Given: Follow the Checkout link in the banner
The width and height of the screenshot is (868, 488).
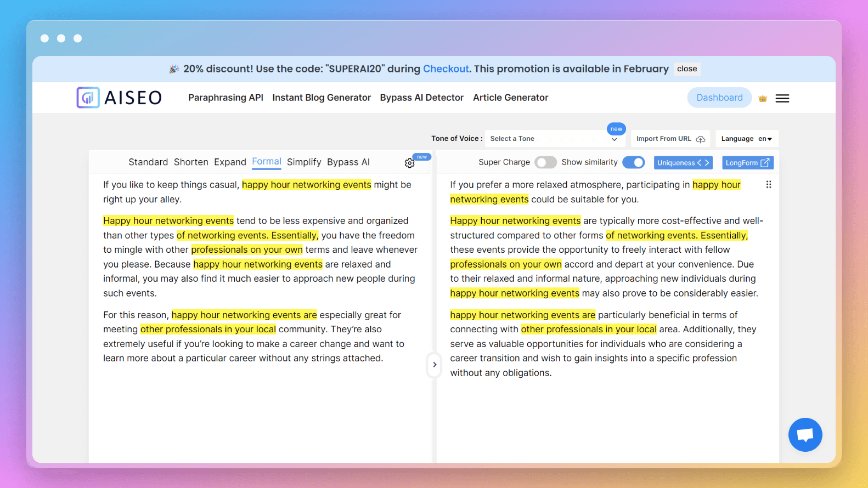Looking at the screenshot, I should tap(446, 69).
